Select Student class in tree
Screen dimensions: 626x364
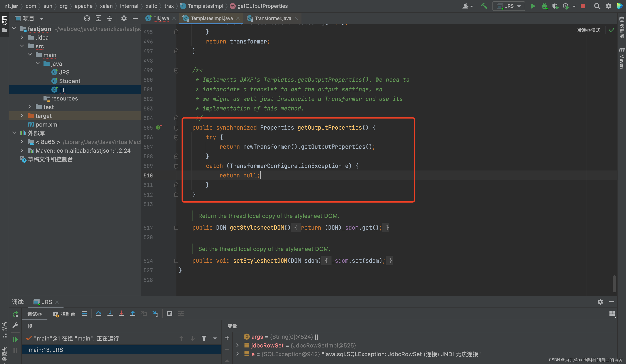[70, 81]
